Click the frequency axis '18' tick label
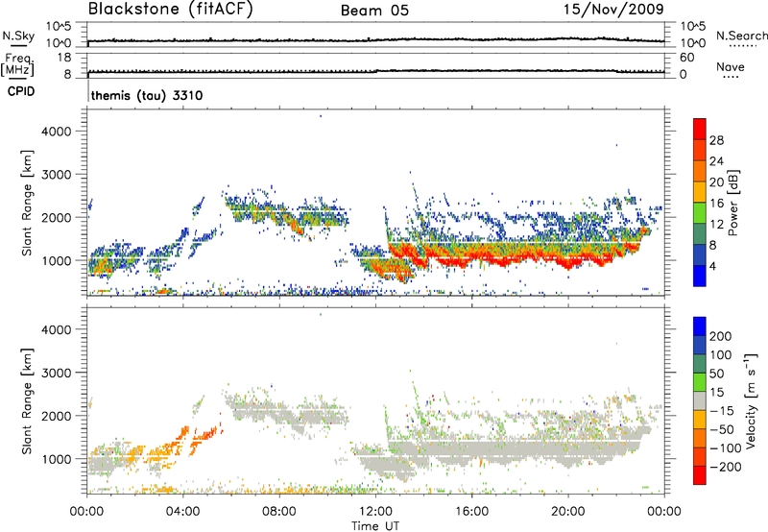Image resolution: width=768 pixels, height=532 pixels. coord(64,58)
